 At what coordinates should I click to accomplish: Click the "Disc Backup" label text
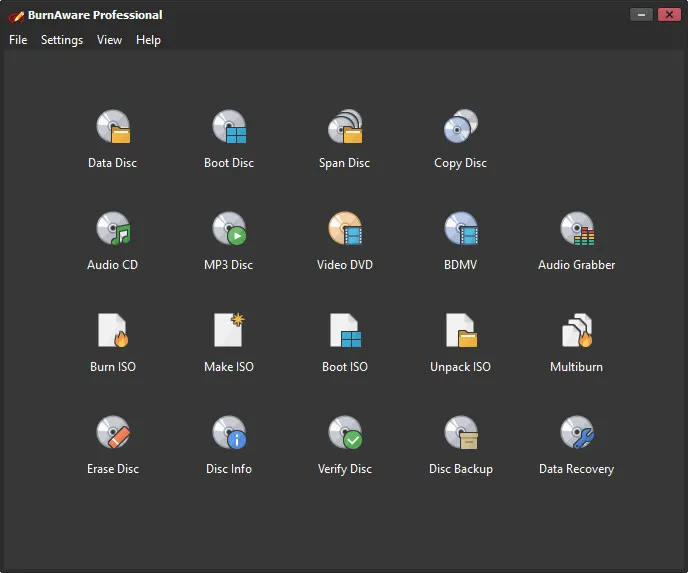point(461,469)
